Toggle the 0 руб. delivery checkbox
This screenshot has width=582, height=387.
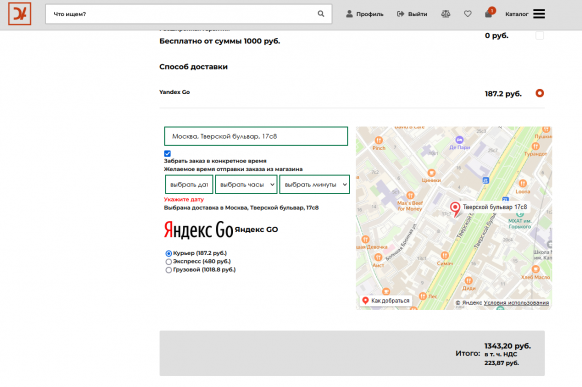coord(540,36)
